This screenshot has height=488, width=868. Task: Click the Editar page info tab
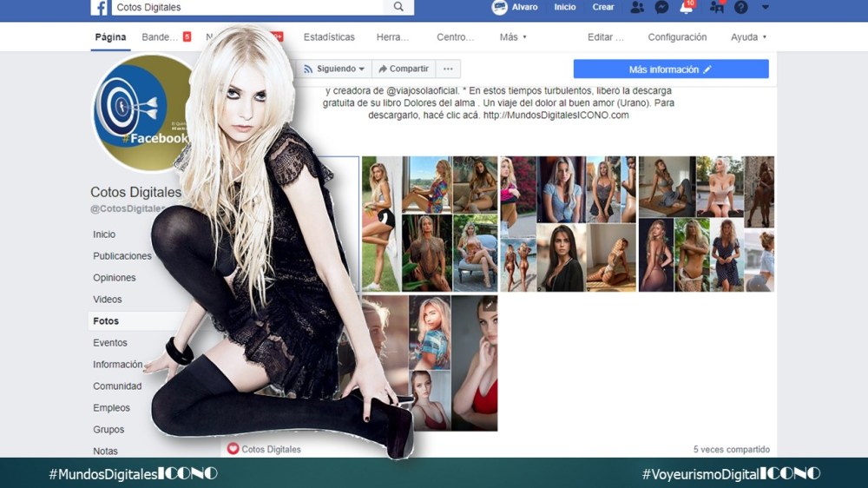(606, 37)
